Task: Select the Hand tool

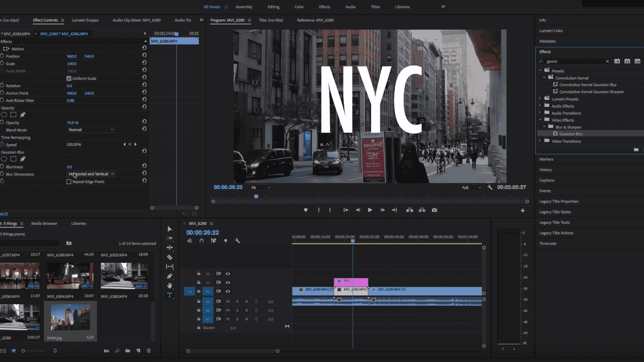Action: pyautogui.click(x=170, y=285)
